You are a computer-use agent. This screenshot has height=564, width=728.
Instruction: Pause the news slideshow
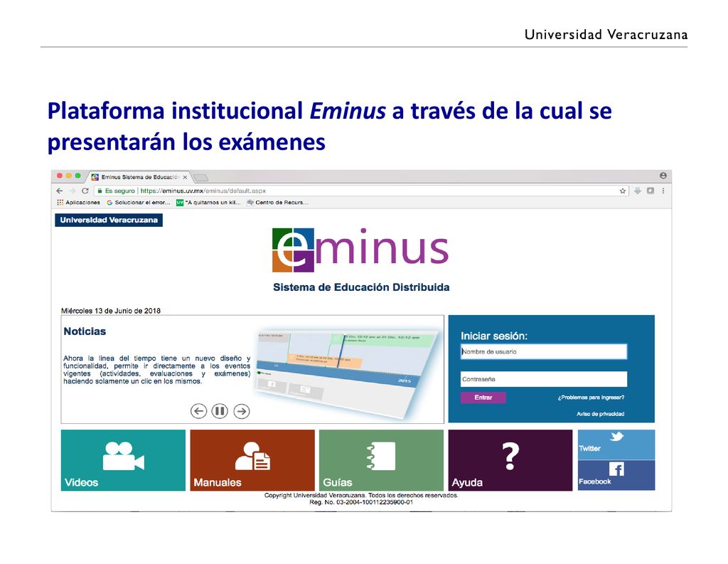click(x=220, y=411)
